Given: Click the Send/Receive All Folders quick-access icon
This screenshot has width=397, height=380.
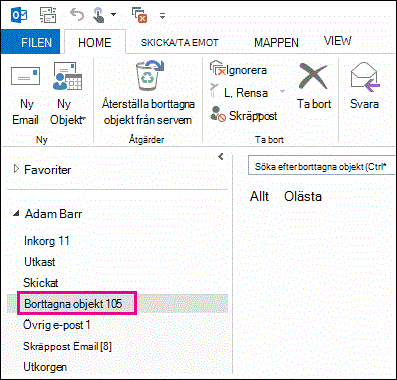Looking at the screenshot, I should click(x=48, y=15).
